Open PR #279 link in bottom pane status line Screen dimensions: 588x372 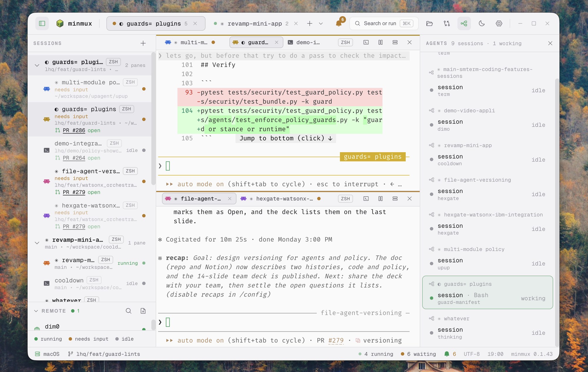tap(336, 340)
